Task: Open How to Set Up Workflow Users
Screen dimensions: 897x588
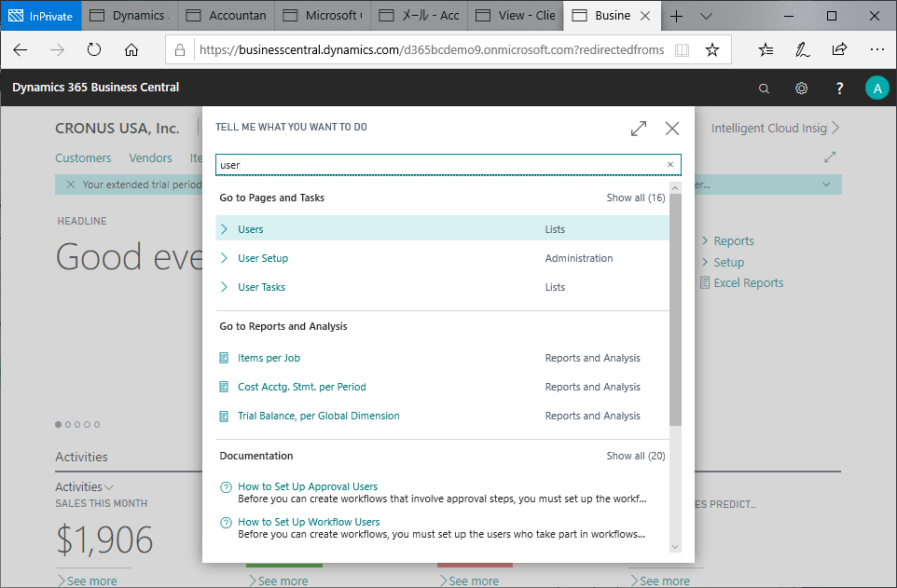Action: (x=309, y=522)
